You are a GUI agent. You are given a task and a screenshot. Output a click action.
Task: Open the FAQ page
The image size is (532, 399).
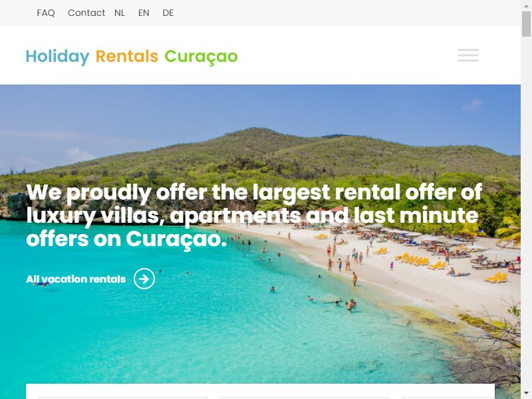46,13
